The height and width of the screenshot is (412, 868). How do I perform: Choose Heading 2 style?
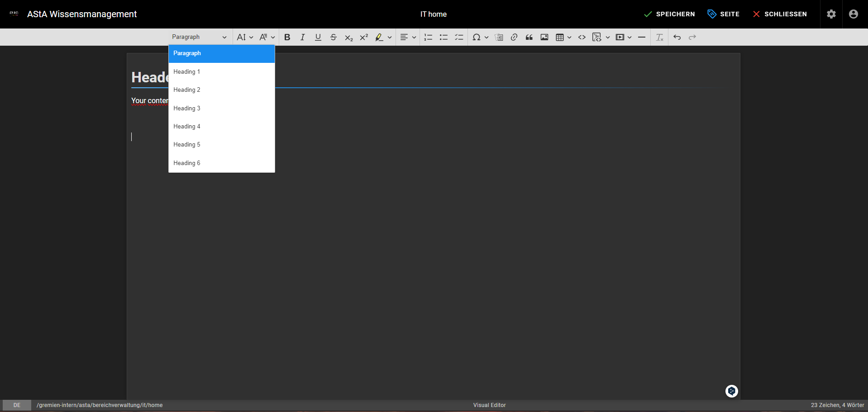(222, 90)
